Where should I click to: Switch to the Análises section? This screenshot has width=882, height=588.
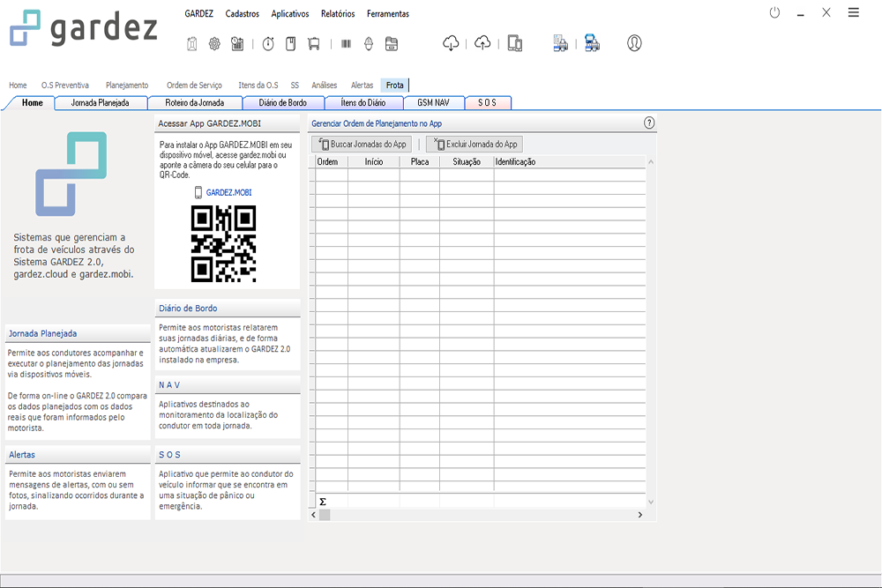click(325, 86)
